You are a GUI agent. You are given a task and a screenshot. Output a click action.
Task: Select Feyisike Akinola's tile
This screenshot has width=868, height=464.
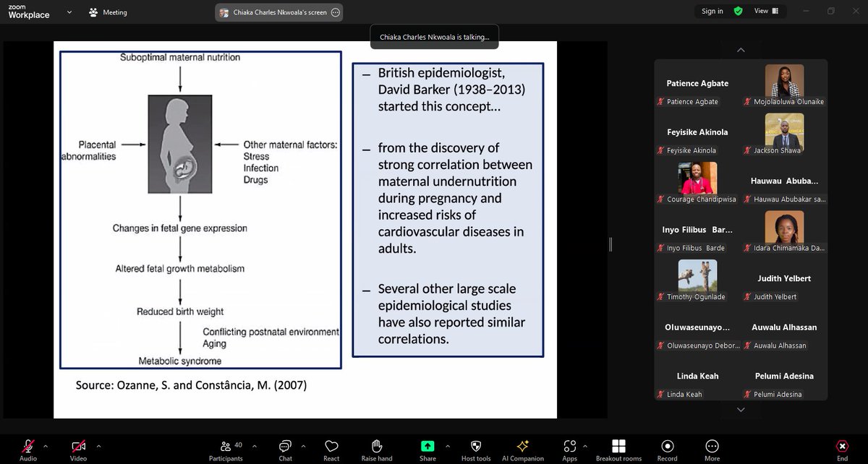point(697,134)
